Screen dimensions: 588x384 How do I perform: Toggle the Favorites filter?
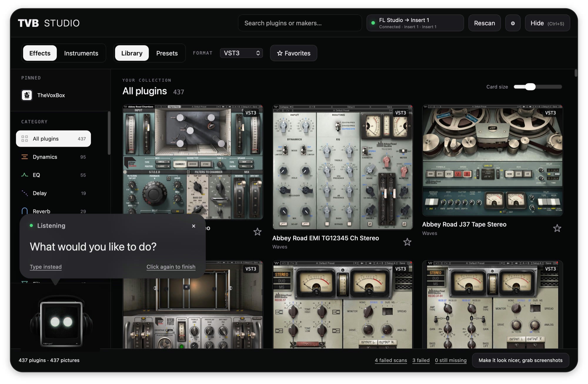point(294,53)
